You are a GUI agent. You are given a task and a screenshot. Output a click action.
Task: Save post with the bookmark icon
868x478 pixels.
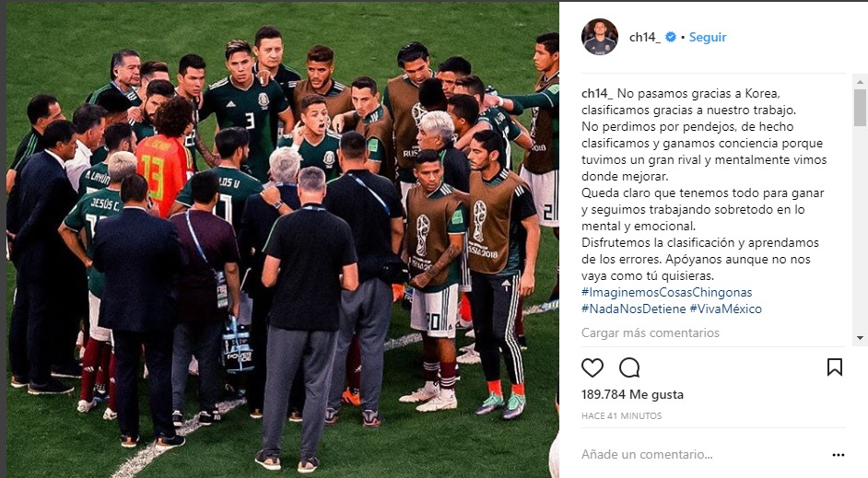834,367
